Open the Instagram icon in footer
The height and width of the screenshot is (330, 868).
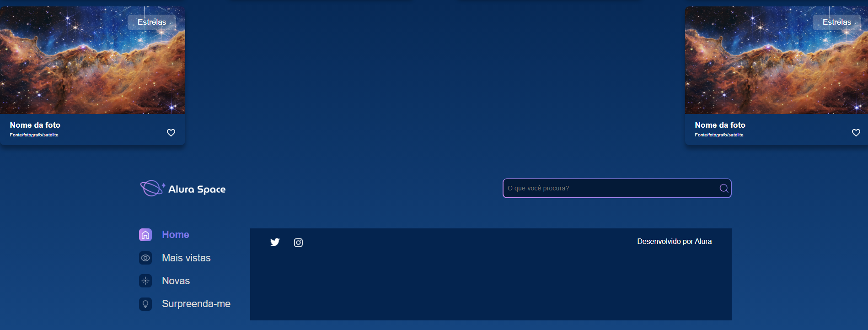pos(298,243)
